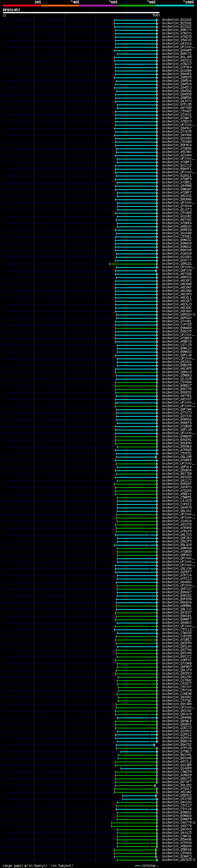Select the label UniRef100_B9GTS5
This screenshot has height=868, width=197.
click(x=176, y=389)
